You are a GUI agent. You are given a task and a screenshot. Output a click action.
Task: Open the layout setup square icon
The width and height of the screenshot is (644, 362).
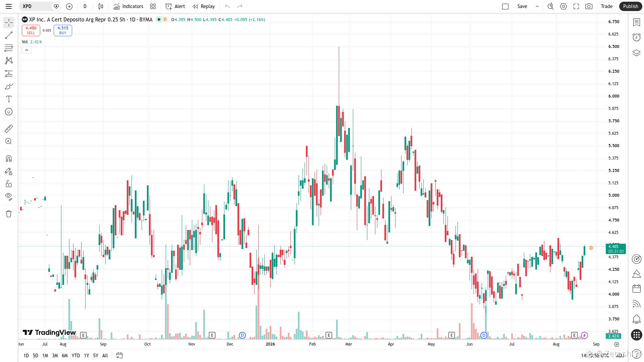(x=505, y=6)
